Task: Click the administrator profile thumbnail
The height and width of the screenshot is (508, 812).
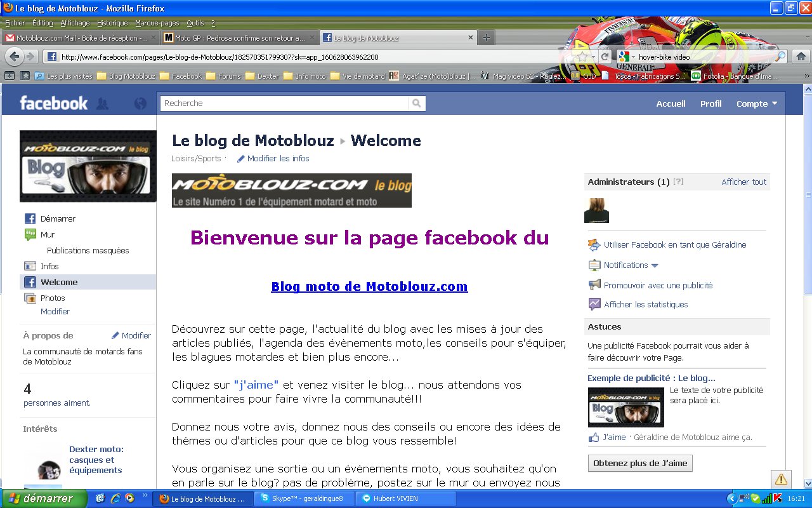Action: click(x=596, y=210)
